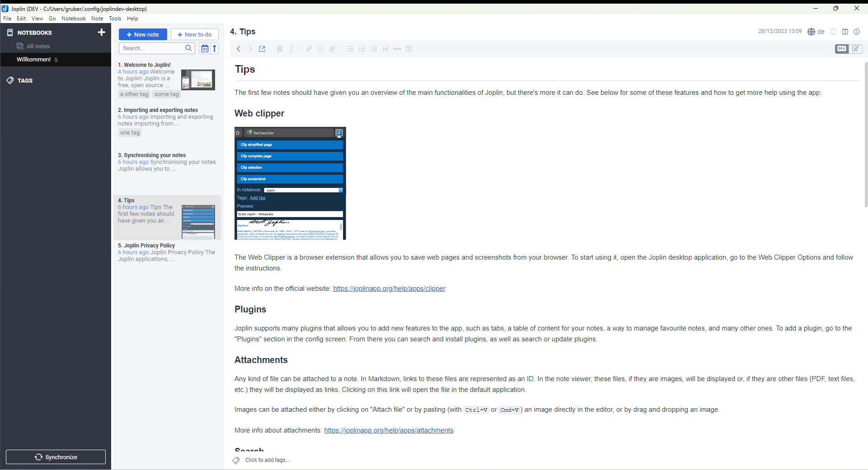
Task: Click the note title '4. Tips'
Action: [243, 32]
